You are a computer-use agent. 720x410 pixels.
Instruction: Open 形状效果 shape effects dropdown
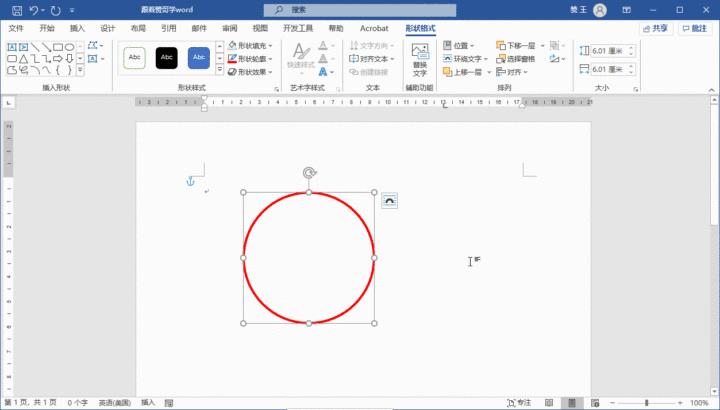point(250,72)
